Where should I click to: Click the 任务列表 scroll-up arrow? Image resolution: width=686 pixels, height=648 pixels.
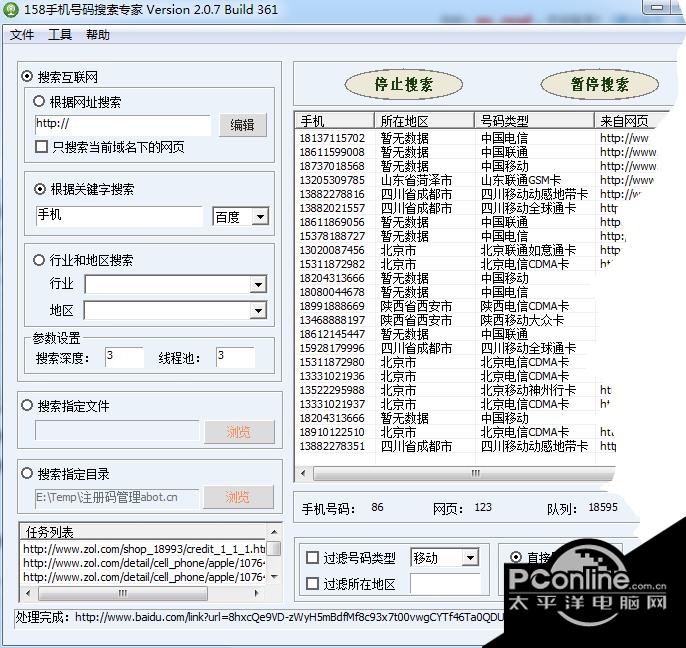point(274,532)
